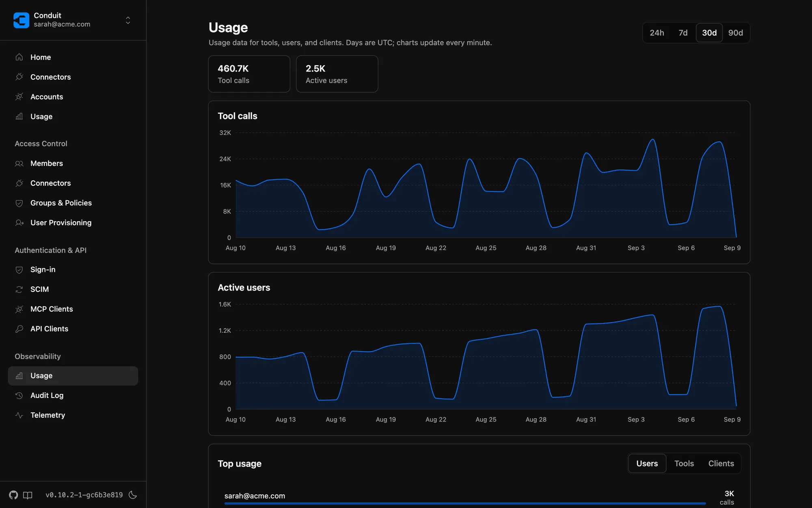Click the MCP Clients icon
The width and height of the screenshot is (812, 508).
tap(19, 309)
